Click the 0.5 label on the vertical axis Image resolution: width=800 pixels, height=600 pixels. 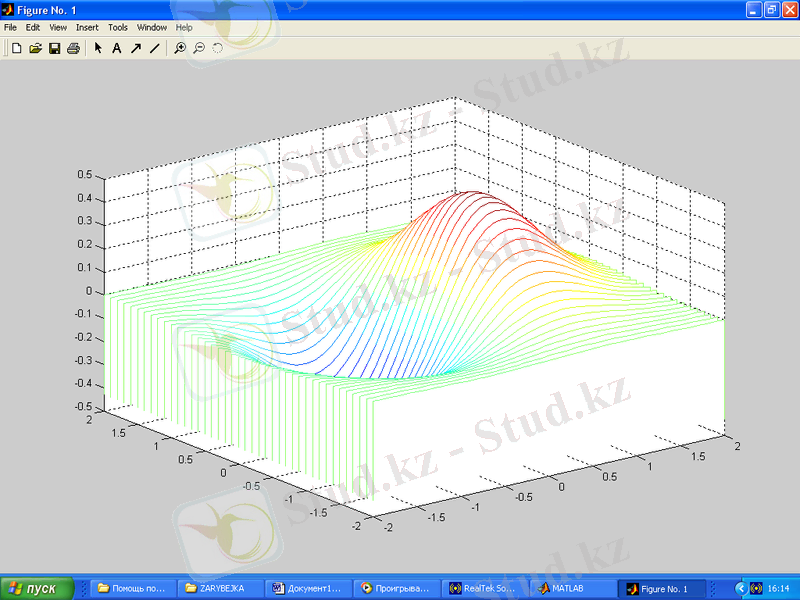(x=85, y=174)
